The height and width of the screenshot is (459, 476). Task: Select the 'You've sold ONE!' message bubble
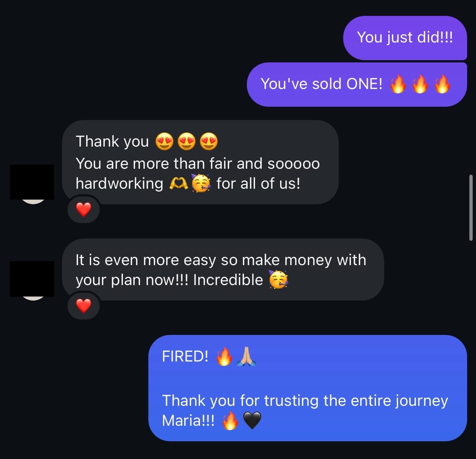(x=357, y=85)
